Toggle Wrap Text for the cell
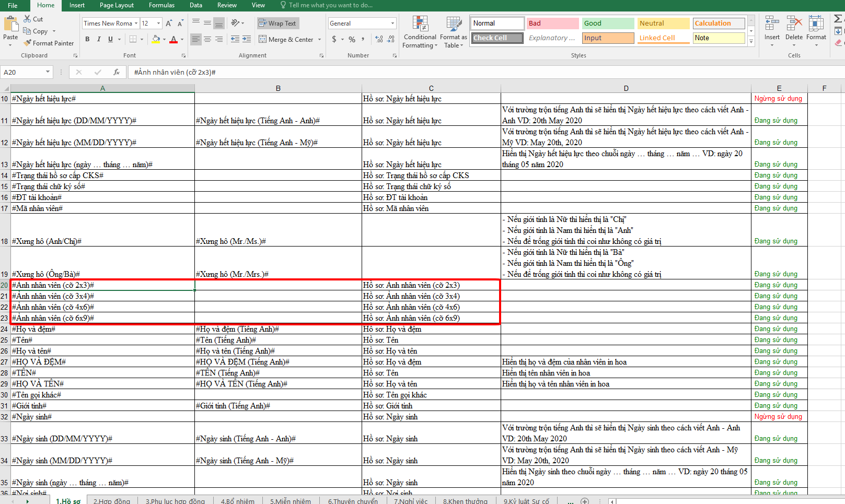 (x=277, y=24)
